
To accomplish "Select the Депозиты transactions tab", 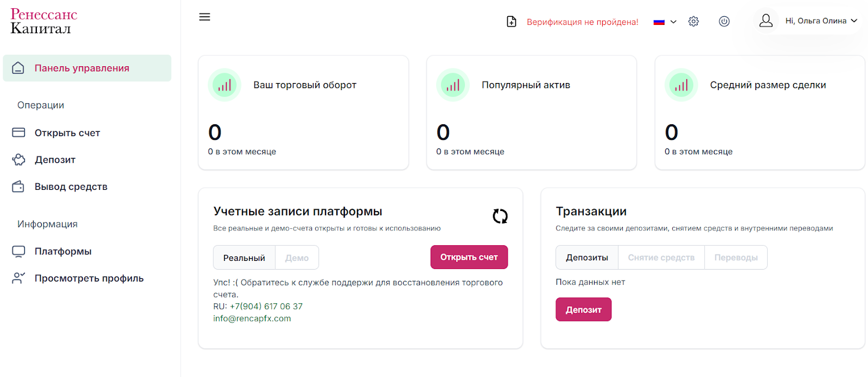I will pos(586,258).
